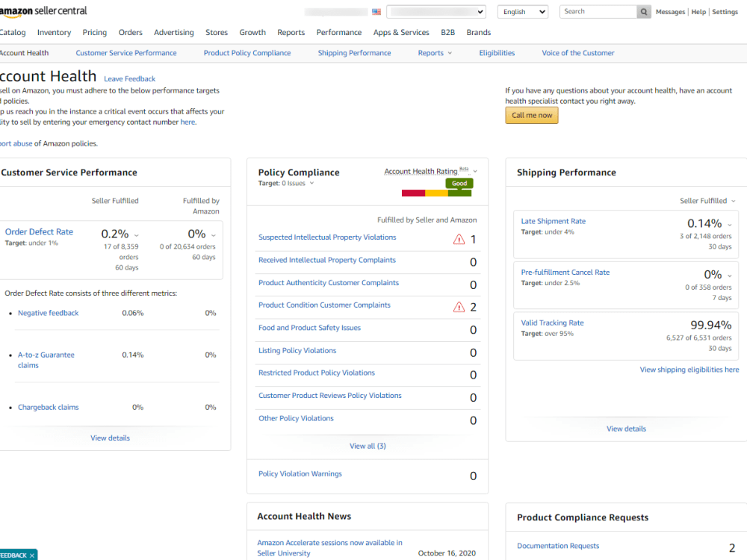Open Product Authenticity Customer Complaints link
Viewport: 747px width, 560px height.
point(329,283)
